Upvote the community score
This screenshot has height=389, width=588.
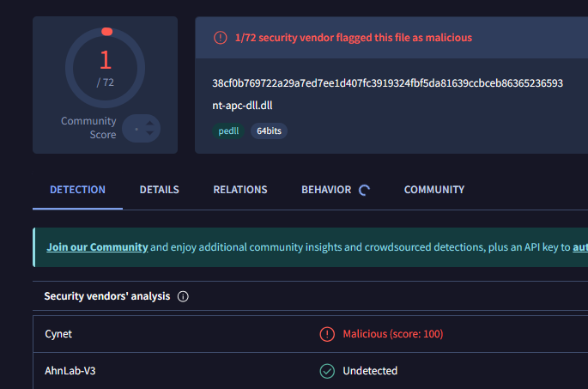151,125
